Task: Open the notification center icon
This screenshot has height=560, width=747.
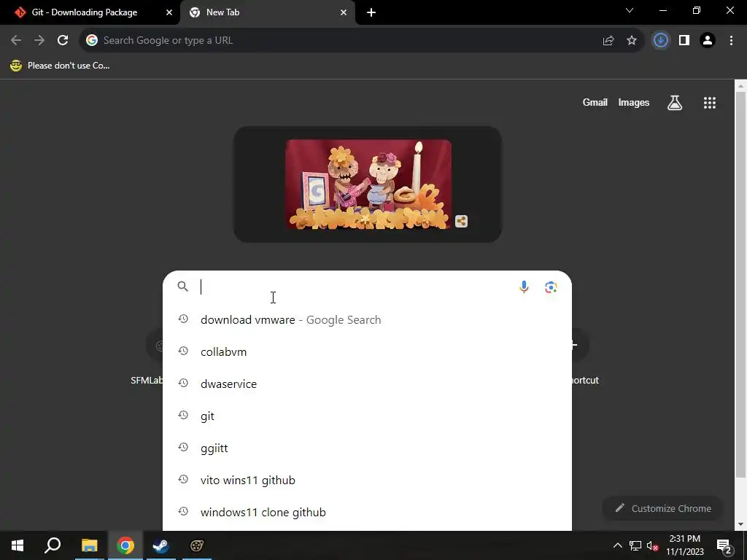Action: [724, 545]
